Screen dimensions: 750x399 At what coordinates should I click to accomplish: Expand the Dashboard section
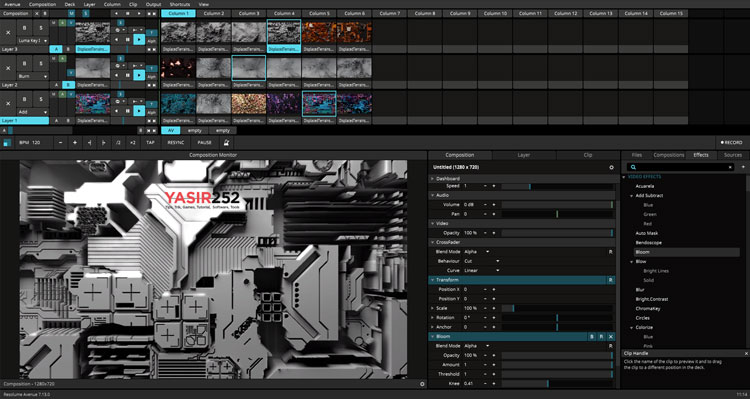pyautogui.click(x=432, y=178)
